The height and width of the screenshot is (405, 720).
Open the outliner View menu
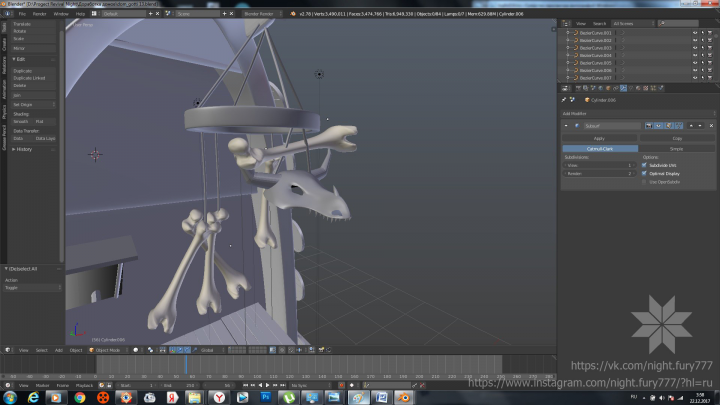(x=581, y=23)
